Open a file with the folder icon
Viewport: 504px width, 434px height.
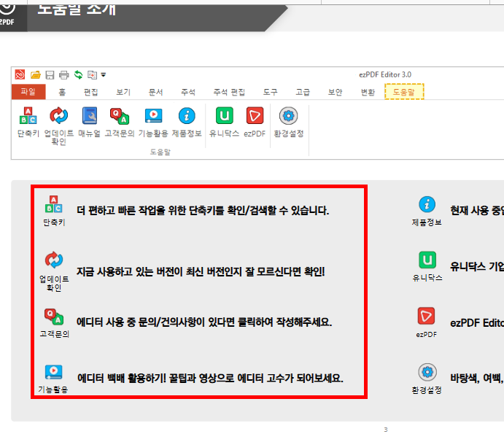tap(35, 75)
